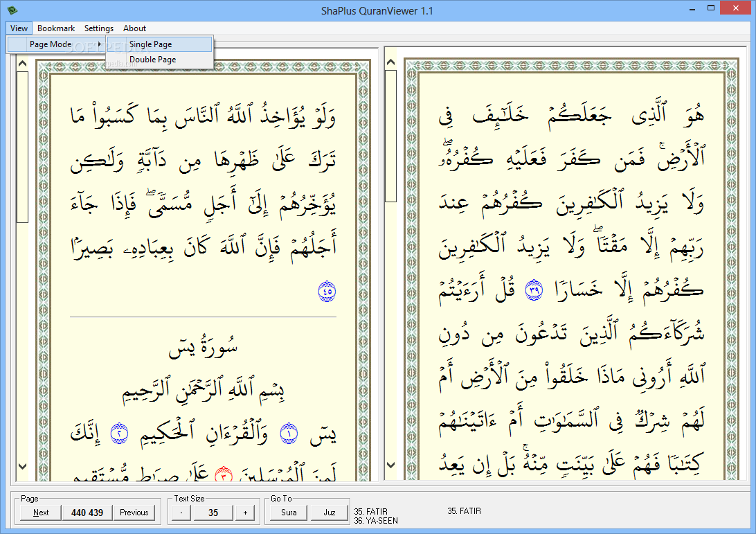This screenshot has height=534, width=756.
Task: Open the About menu
Action: [134, 28]
